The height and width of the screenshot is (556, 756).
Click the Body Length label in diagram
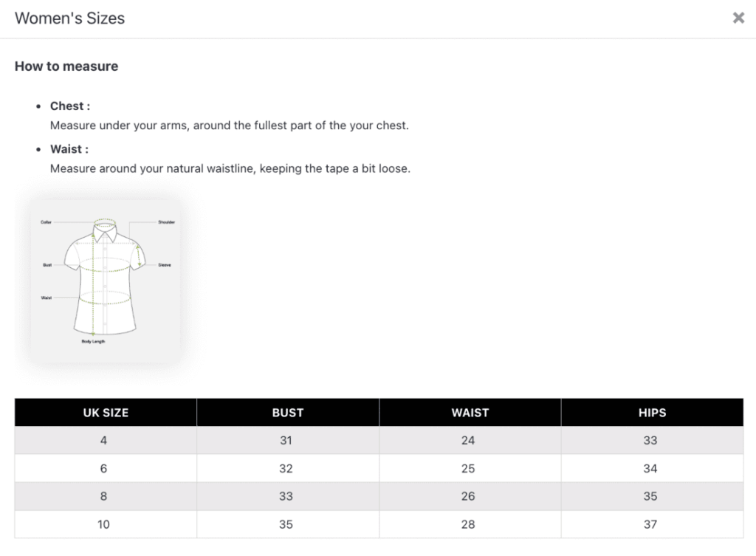click(93, 341)
